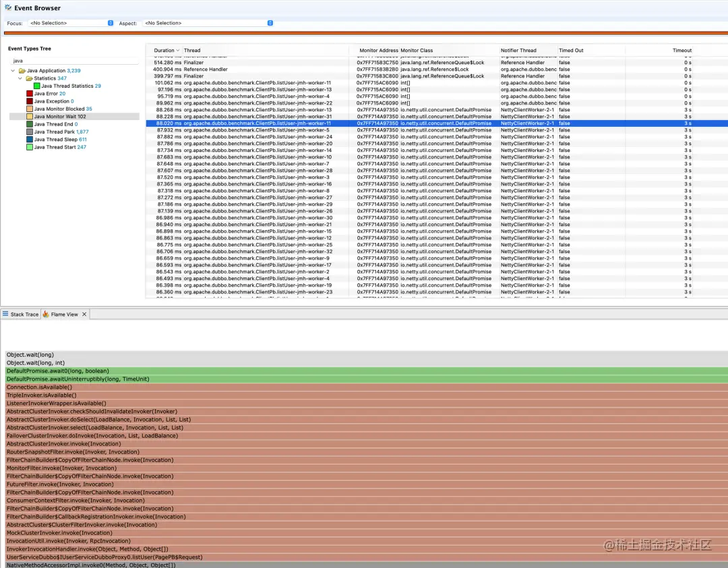The width and height of the screenshot is (728, 568).
Task: Select Java Monitor Blocked event type
Action: coord(63,109)
